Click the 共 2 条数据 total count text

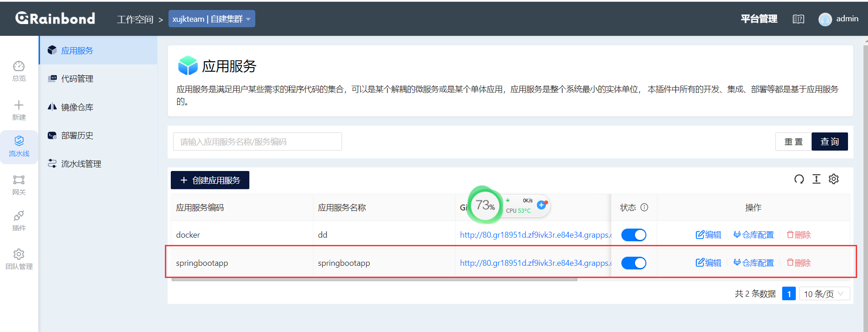pos(755,294)
